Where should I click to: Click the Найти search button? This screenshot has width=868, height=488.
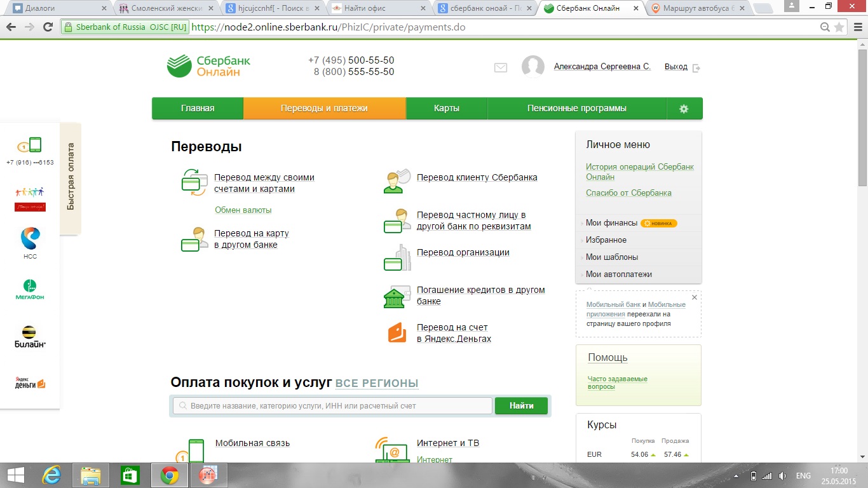521,405
